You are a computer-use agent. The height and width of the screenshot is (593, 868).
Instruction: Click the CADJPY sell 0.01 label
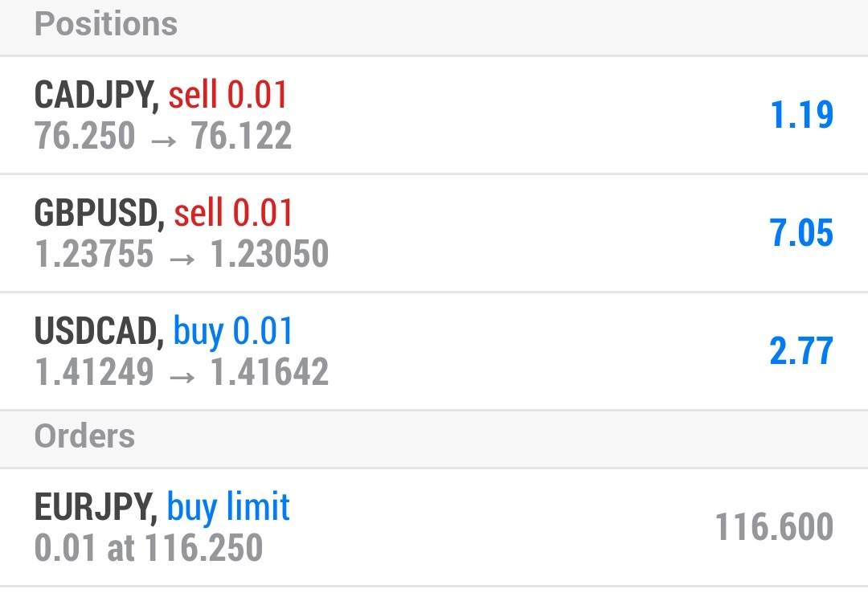pyautogui.click(x=227, y=96)
